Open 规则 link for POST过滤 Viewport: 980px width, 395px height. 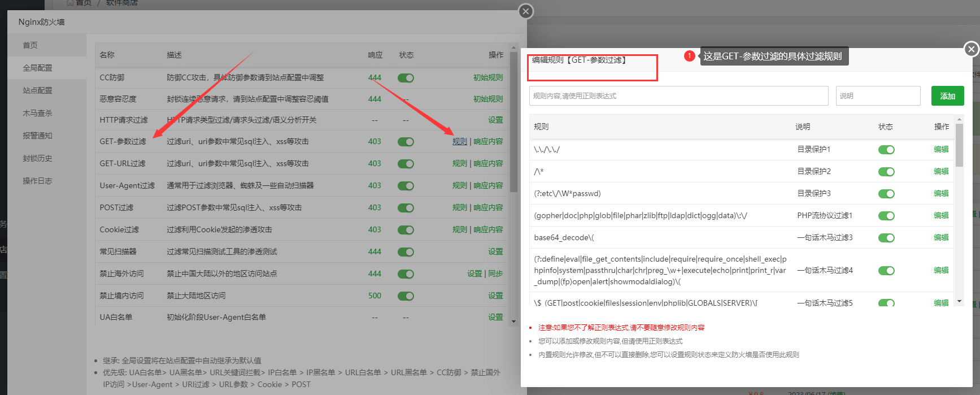tap(460, 207)
